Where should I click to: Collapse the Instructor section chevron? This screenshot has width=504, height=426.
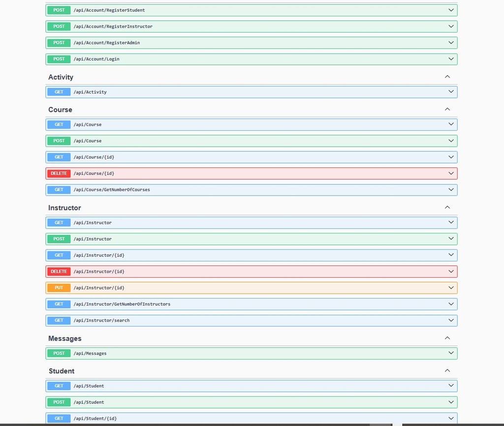447,208
